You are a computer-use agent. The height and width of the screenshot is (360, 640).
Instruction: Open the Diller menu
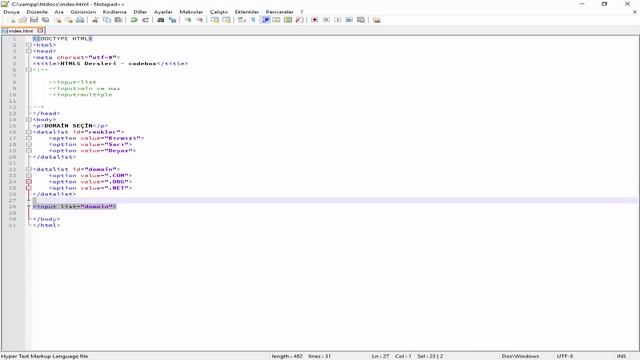tap(140, 12)
